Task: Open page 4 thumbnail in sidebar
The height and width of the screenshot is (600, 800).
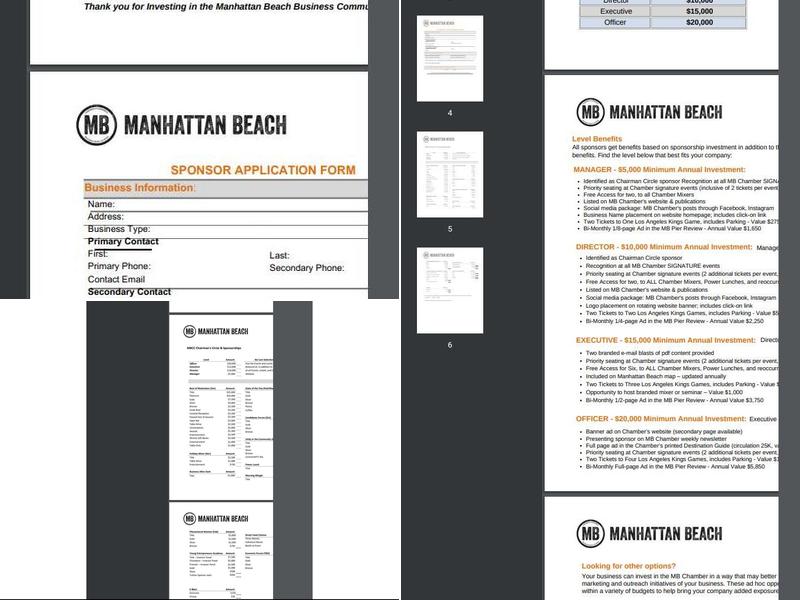Action: tap(450, 58)
